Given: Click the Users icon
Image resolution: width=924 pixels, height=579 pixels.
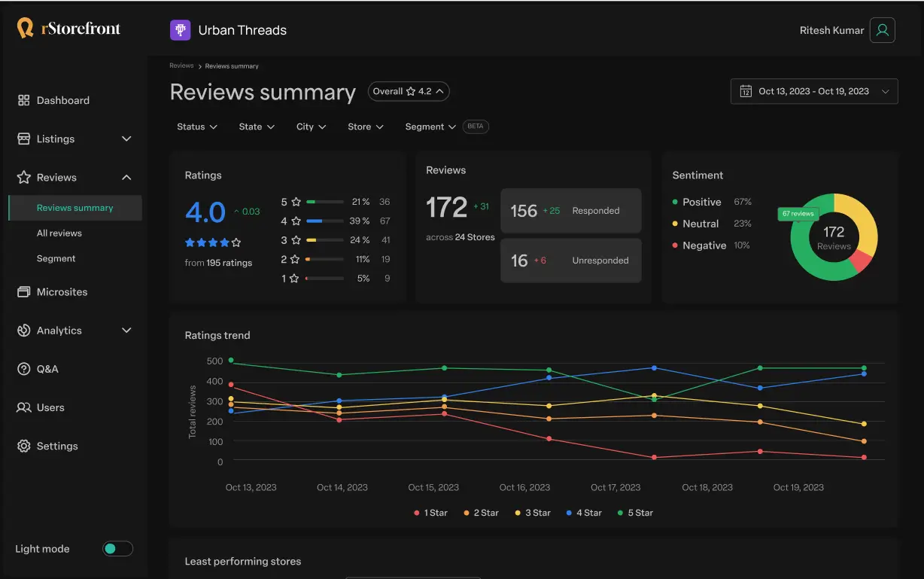Looking at the screenshot, I should coord(23,407).
